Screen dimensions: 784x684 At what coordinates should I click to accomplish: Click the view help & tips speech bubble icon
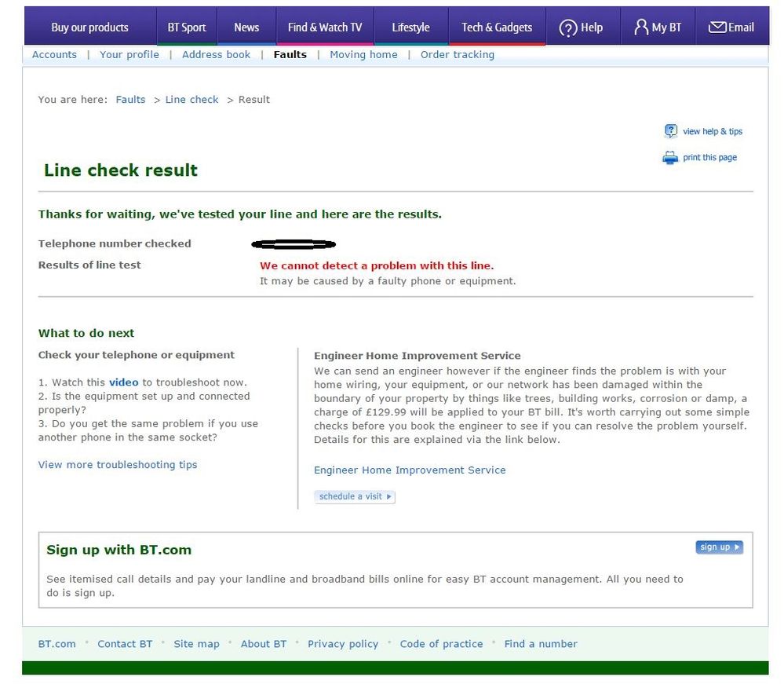(x=670, y=131)
